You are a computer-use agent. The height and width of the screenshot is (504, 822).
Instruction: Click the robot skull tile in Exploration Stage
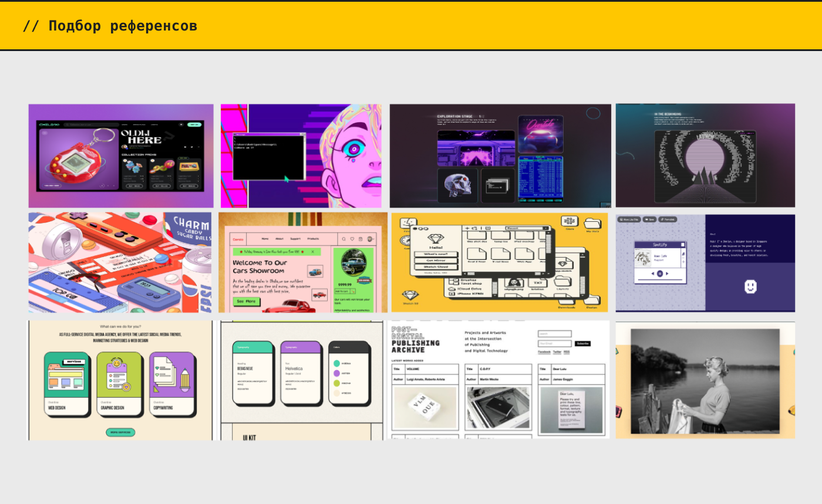pyautogui.click(x=457, y=186)
